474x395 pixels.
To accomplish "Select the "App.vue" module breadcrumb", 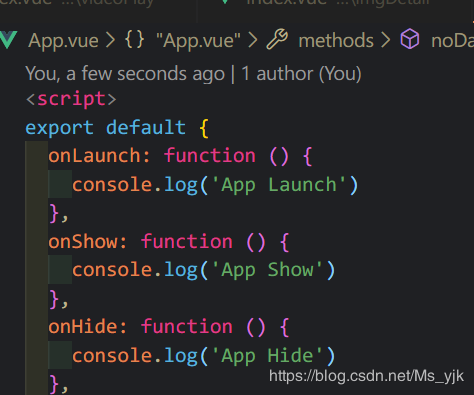I will point(198,41).
